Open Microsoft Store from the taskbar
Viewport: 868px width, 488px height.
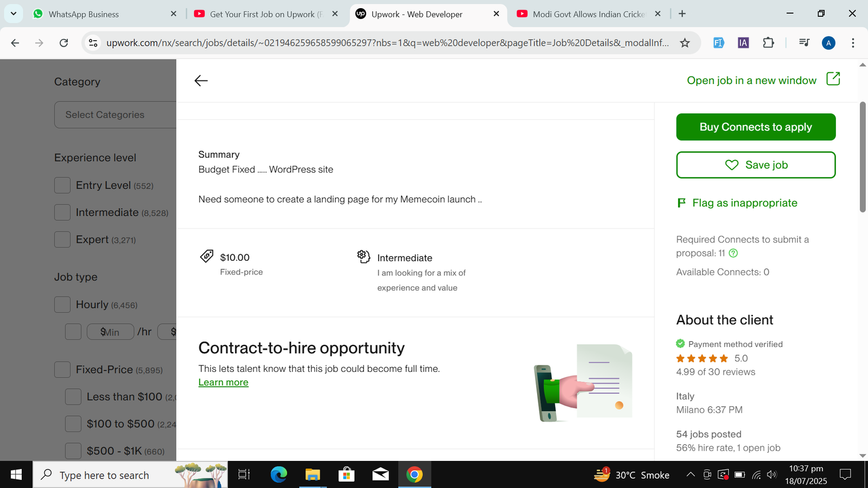click(346, 475)
